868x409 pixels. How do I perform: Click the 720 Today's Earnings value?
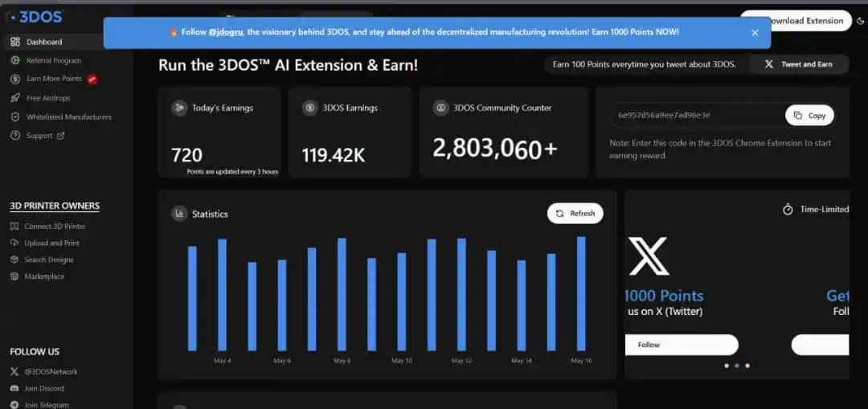click(186, 156)
